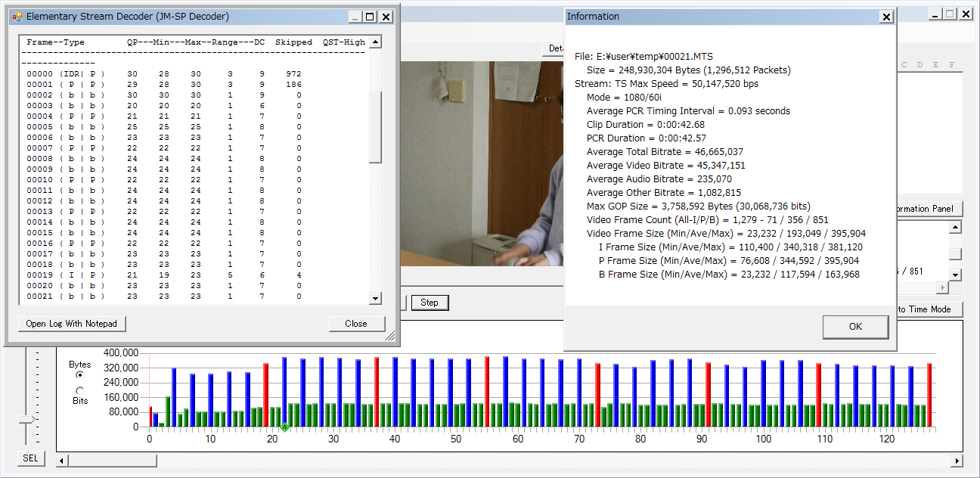Click scroll down arrow in right info list
The width and height of the screenshot is (980, 478).
956,275
